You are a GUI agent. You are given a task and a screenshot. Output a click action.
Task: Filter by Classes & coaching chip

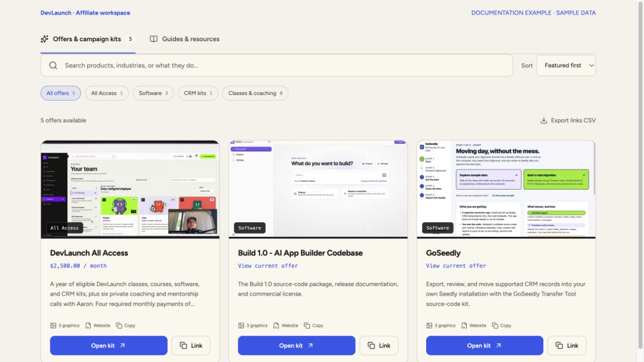click(x=255, y=93)
